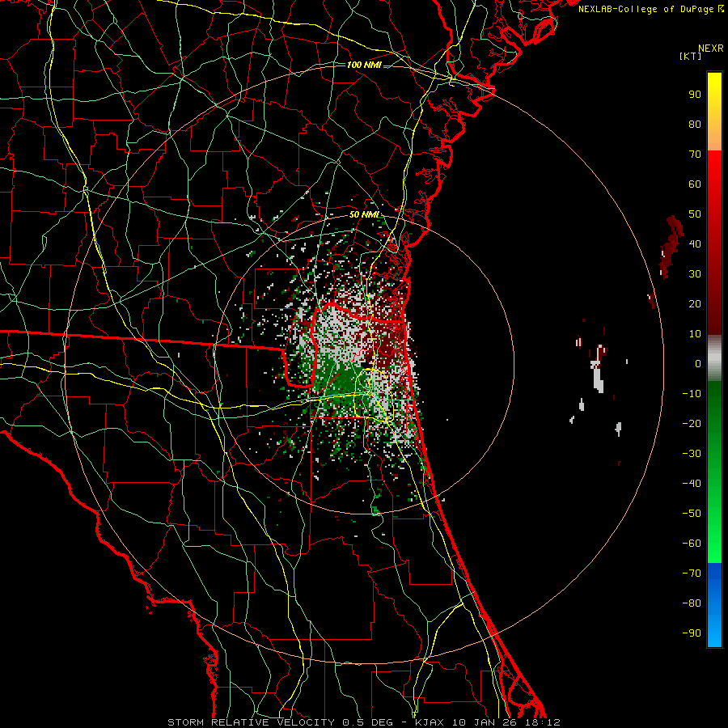Click the -20 value on the velocity scale
The image size is (728, 728).
(692, 423)
